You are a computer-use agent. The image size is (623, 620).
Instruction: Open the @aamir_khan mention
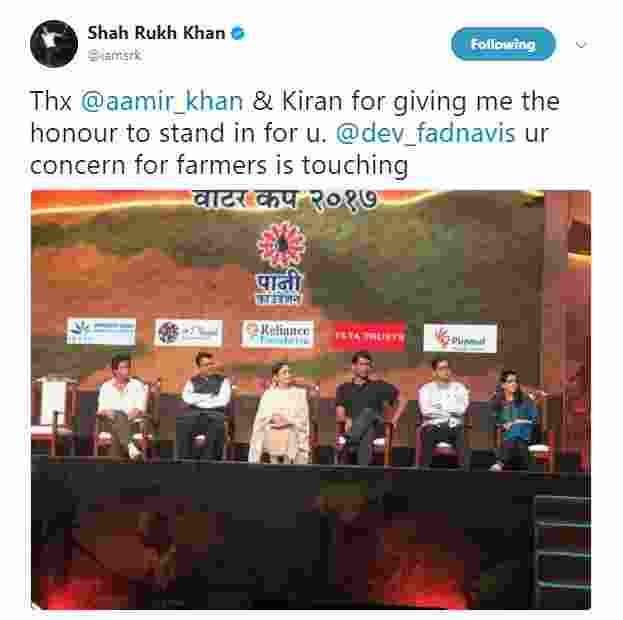click(x=161, y=101)
